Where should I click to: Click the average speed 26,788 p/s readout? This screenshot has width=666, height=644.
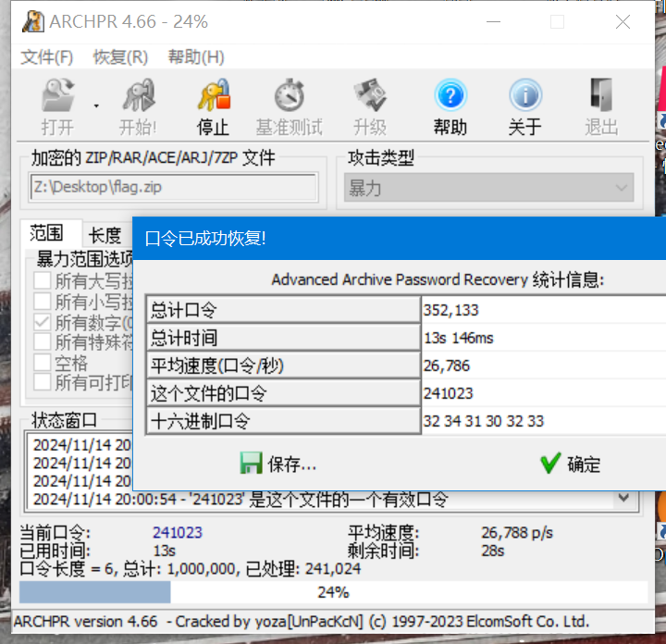pyautogui.click(x=517, y=532)
